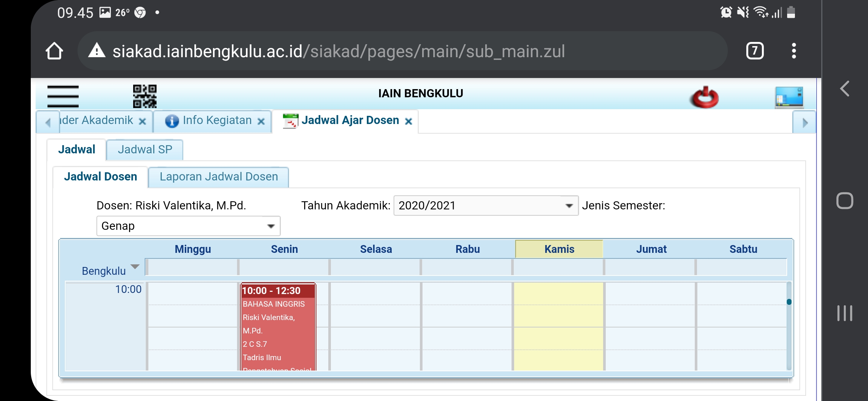
Task: Expand the Tahun Akademik 2020/2021 dropdown
Action: 569,206
